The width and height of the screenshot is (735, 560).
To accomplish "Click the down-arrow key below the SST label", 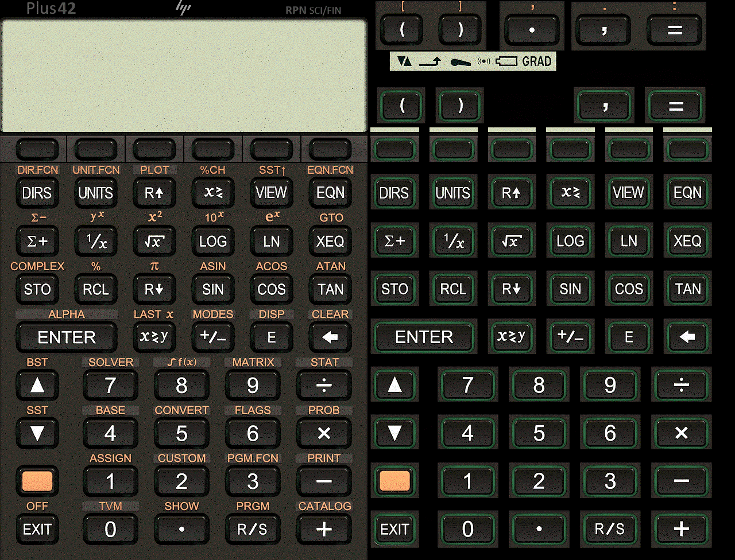I will (37, 433).
